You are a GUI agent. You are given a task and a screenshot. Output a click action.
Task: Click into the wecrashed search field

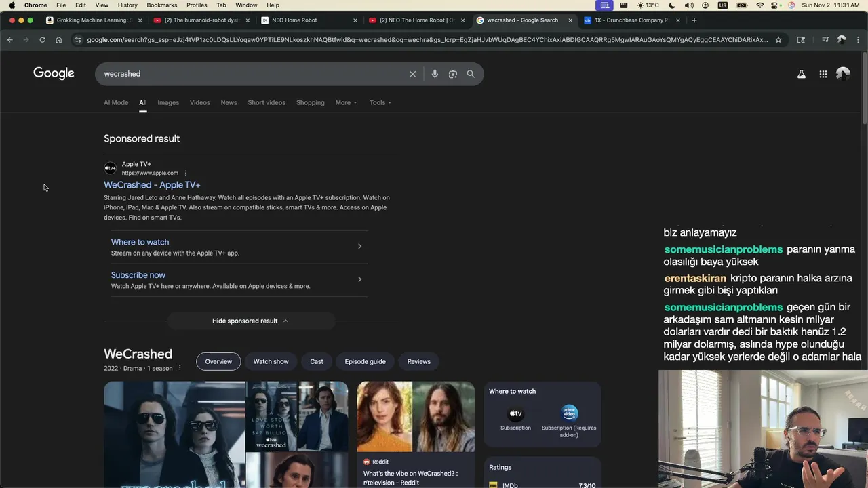pyautogui.click(x=251, y=74)
